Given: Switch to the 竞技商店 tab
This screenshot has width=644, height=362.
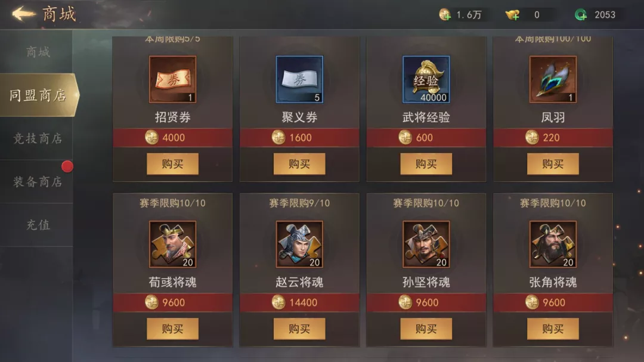Looking at the screenshot, I should pos(37,138).
